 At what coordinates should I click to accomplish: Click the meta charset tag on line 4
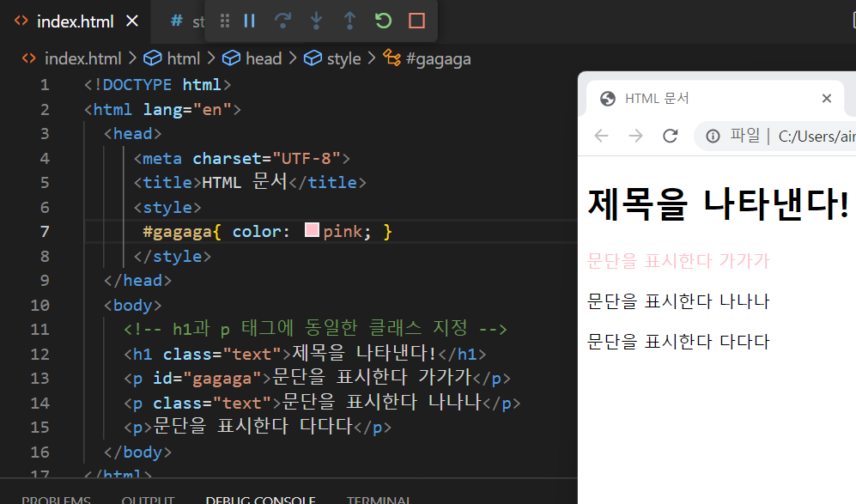(242, 158)
